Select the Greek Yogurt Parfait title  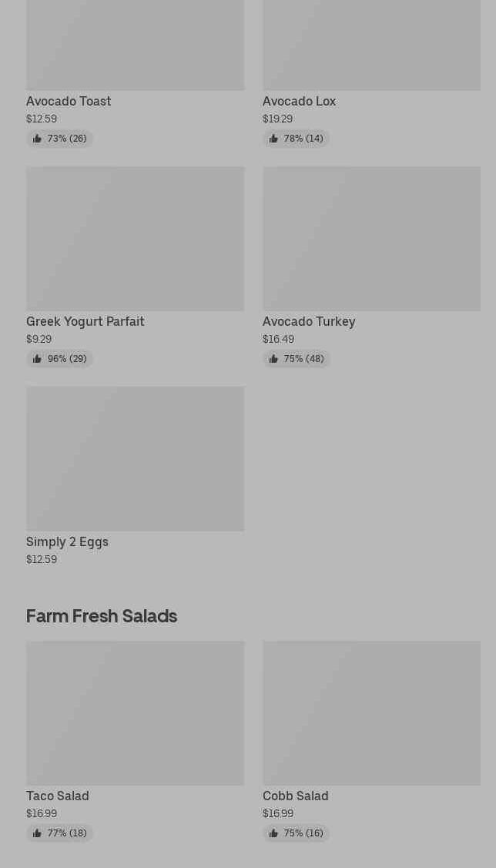85,321
